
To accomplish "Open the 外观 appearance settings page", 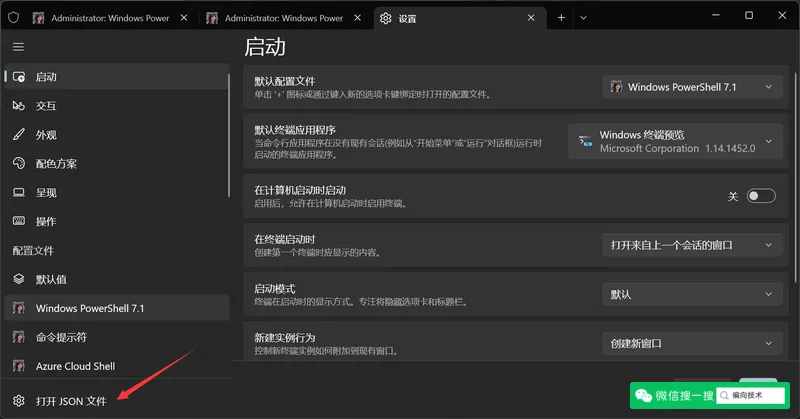I will point(117,135).
